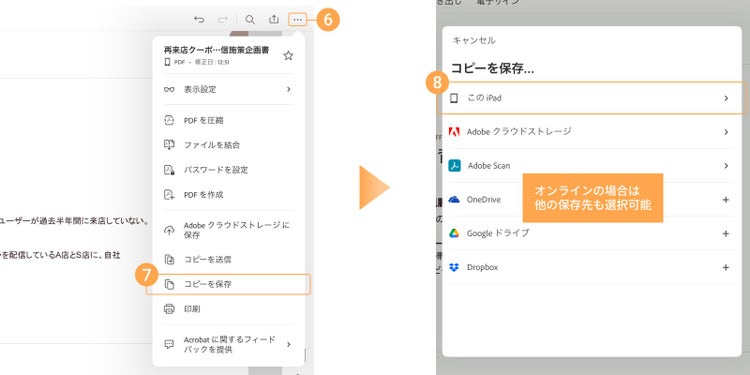Click the PDF を作成 create icon

[x=169, y=195]
